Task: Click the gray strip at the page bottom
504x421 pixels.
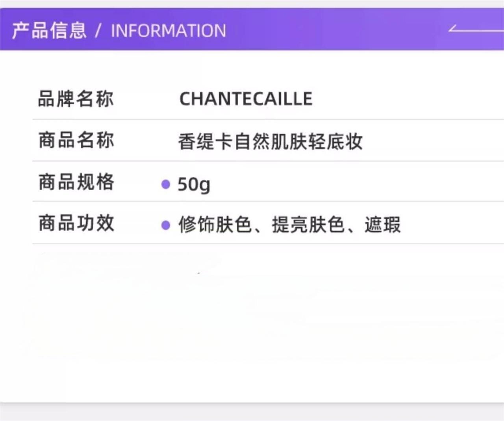Action: point(252,414)
